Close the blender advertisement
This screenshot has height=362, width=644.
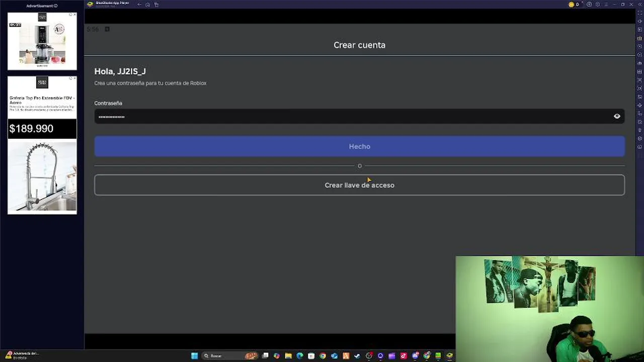74,15
